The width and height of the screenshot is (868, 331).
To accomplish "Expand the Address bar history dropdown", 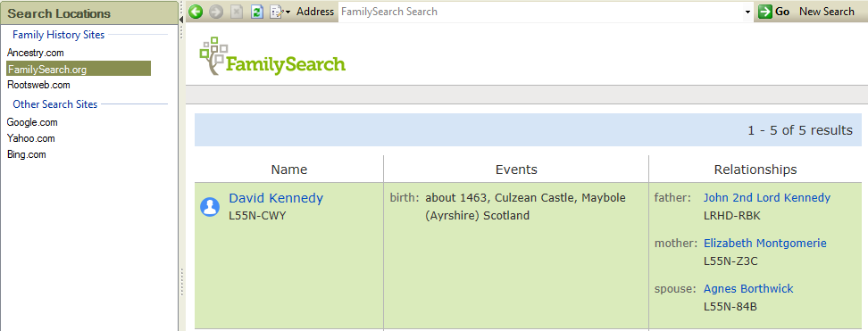I will tap(747, 12).
